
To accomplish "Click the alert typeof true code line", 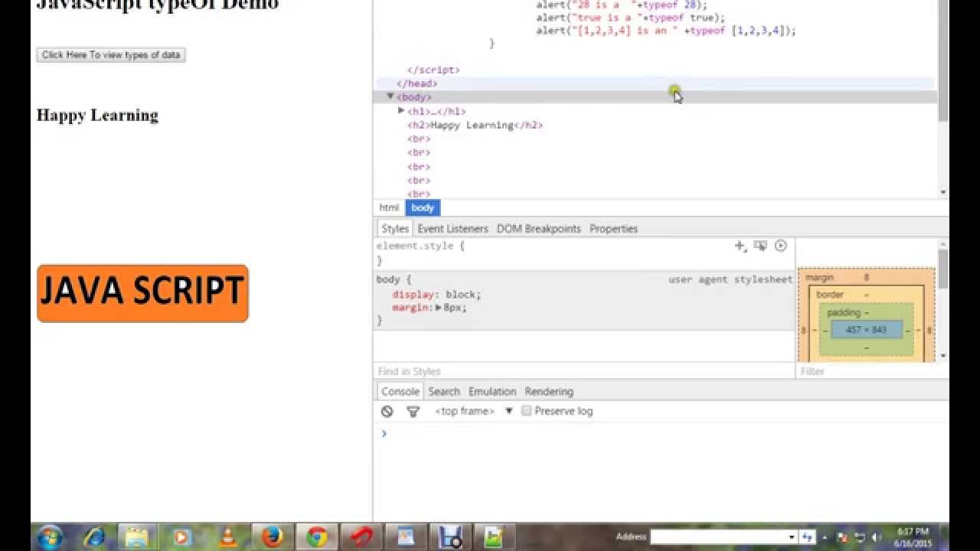I will tap(630, 18).
